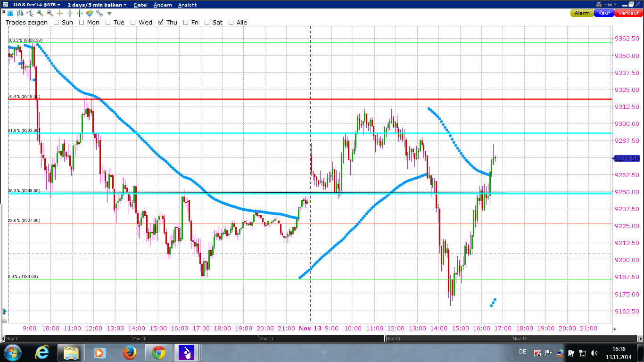Disable the Thu checkbox
Image resolution: width=644 pixels, height=362 pixels.
click(x=161, y=22)
